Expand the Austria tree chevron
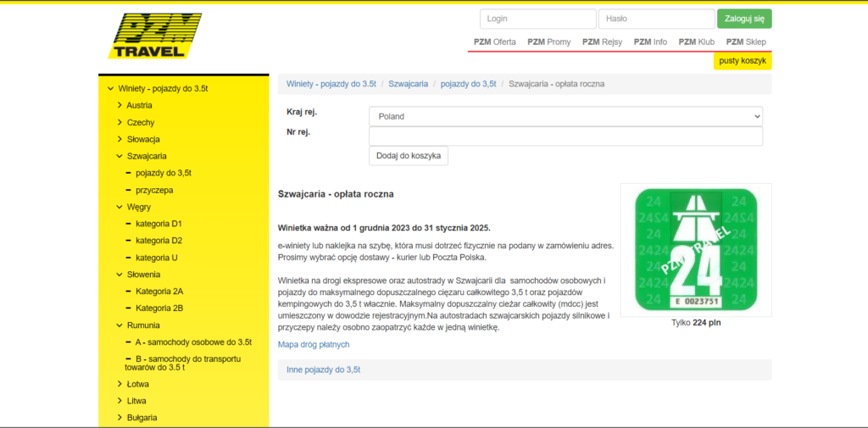The image size is (868, 428). pyautogui.click(x=120, y=105)
